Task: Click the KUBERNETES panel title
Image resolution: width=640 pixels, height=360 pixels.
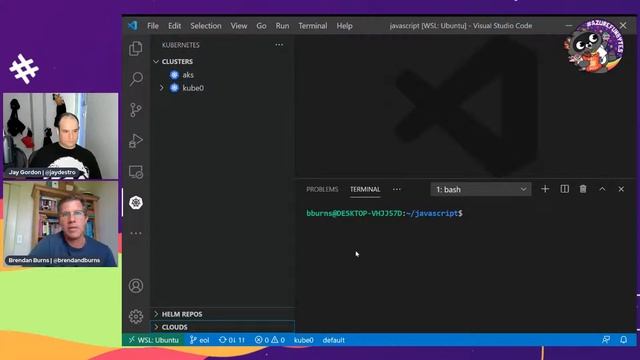Action: [x=180, y=45]
